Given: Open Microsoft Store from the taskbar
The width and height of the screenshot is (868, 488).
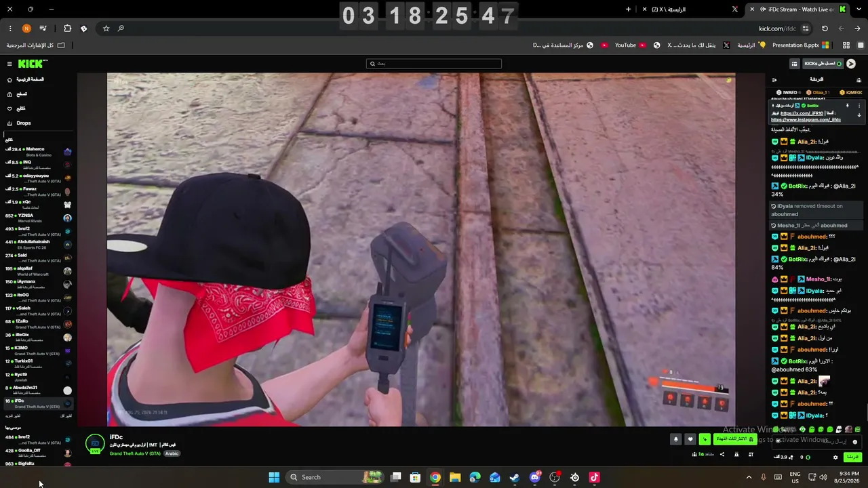Looking at the screenshot, I should 415,477.
